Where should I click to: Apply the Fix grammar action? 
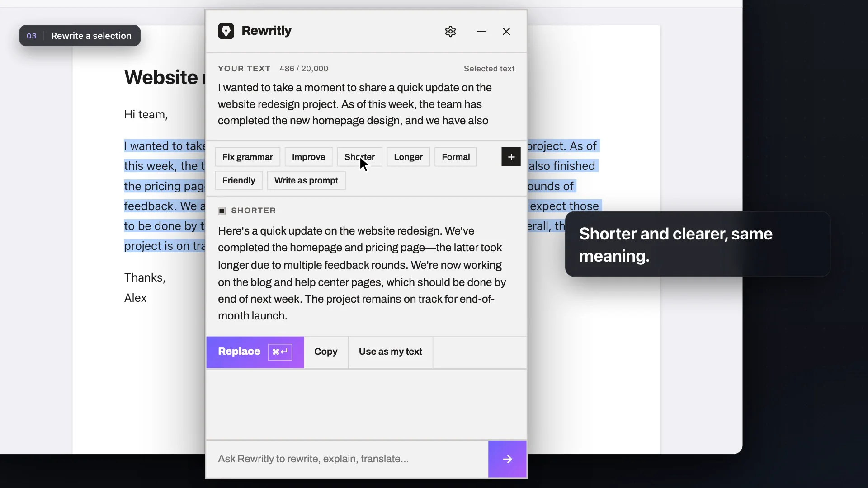pos(247,157)
